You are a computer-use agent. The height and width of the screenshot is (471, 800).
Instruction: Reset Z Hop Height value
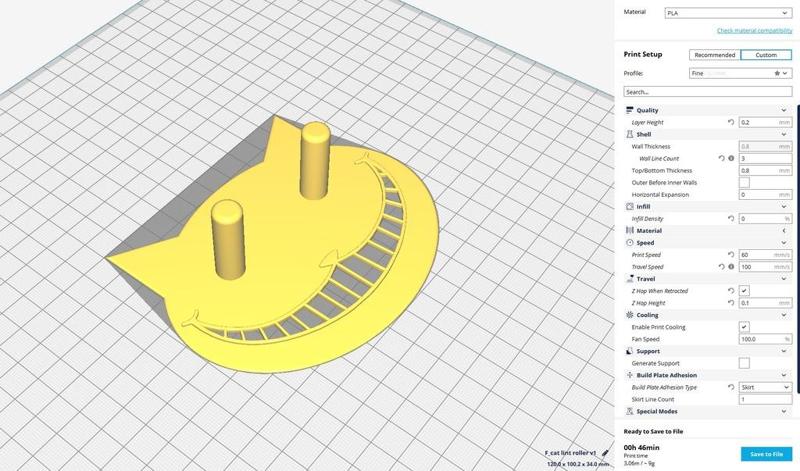pos(731,303)
